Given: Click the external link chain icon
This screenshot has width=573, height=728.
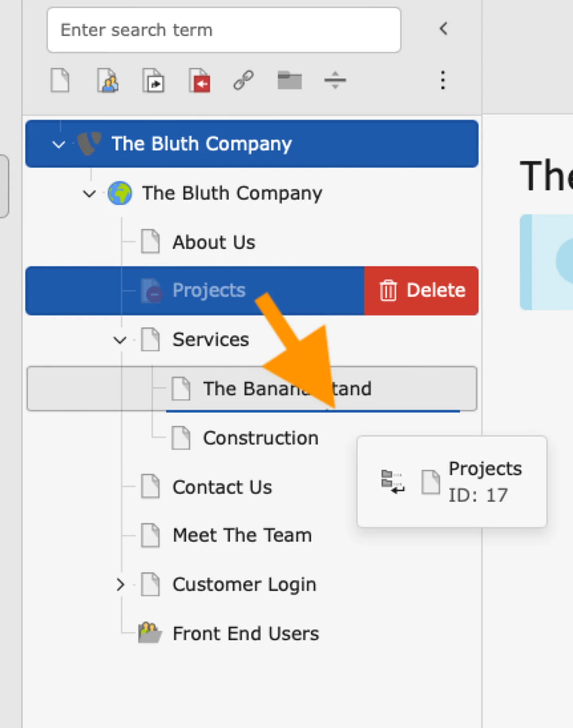Looking at the screenshot, I should 244,80.
